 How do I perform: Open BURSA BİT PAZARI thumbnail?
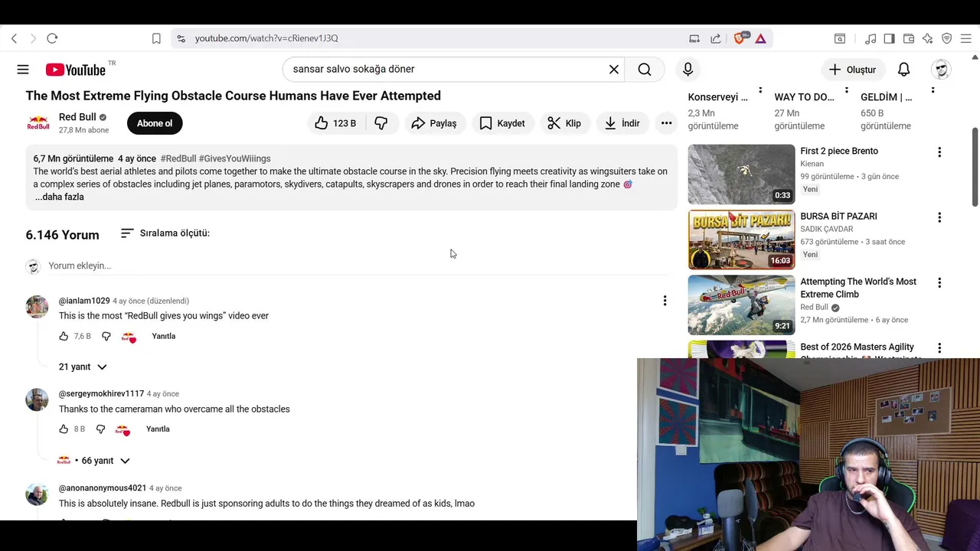[741, 240]
